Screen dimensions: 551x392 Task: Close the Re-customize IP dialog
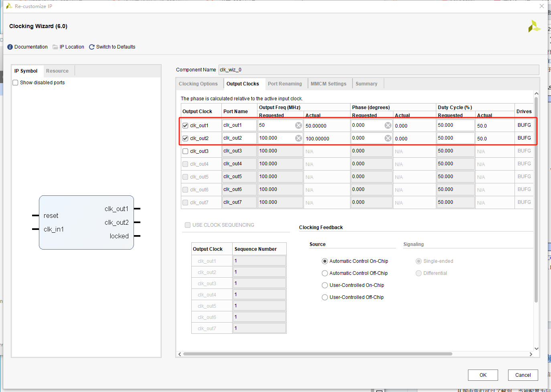click(x=542, y=6)
